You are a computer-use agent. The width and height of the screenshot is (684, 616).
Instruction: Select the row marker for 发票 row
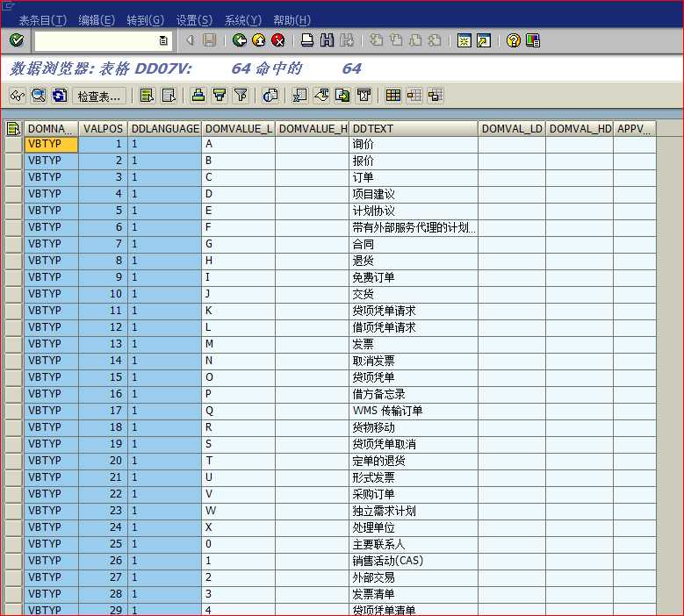tap(13, 344)
